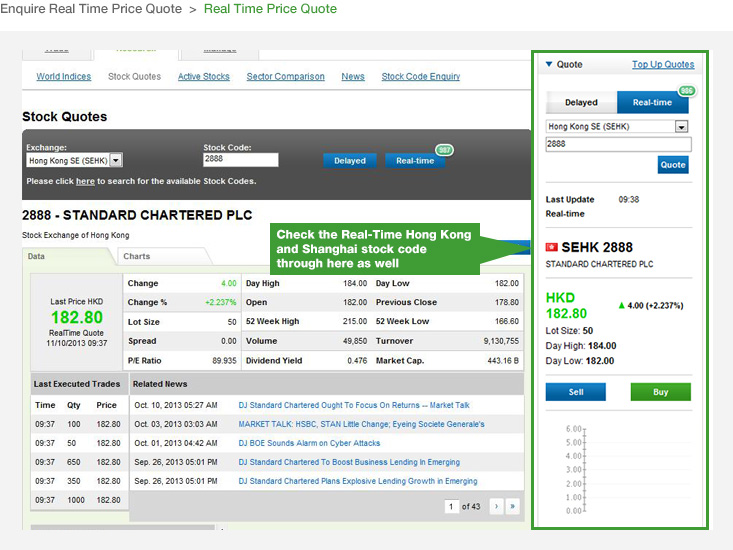This screenshot has height=550, width=733.
Task: Click last price 182.80 value
Action: tap(77, 317)
